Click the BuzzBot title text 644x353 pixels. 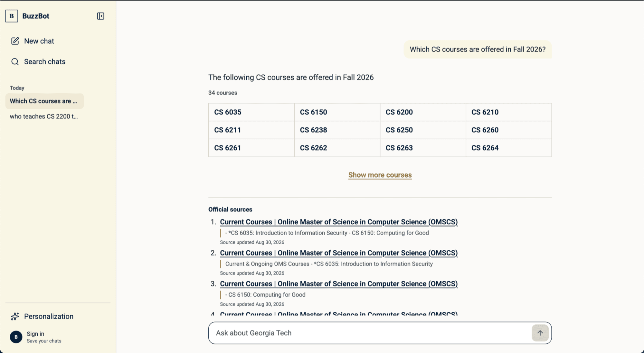click(36, 16)
